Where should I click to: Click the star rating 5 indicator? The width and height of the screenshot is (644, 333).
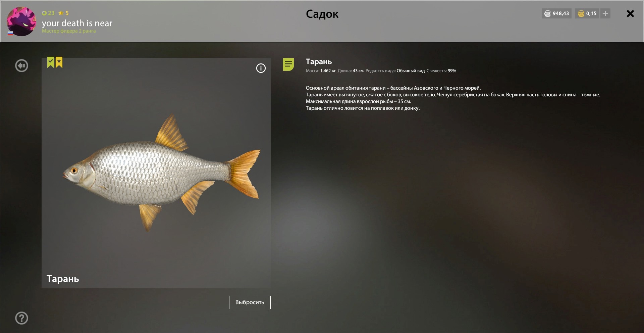pos(63,13)
